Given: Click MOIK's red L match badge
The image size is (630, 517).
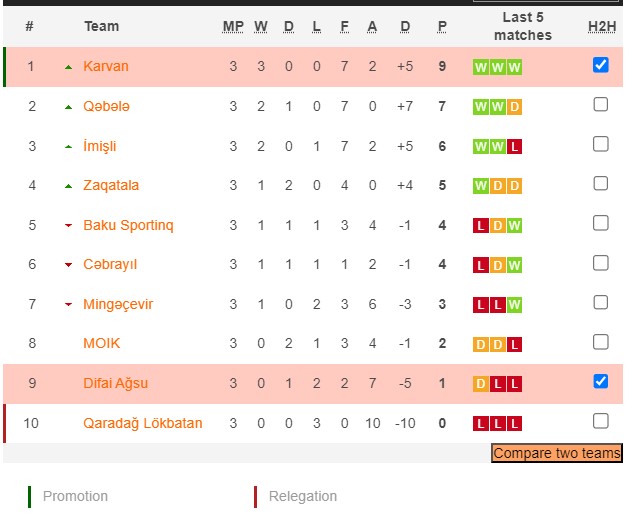Looking at the screenshot, I should pyautogui.click(x=515, y=344).
